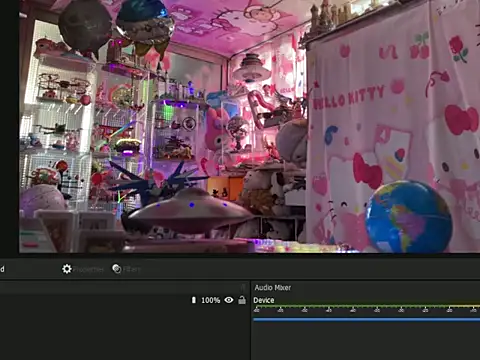Open source Properties via the gear icon

[x=67, y=269]
